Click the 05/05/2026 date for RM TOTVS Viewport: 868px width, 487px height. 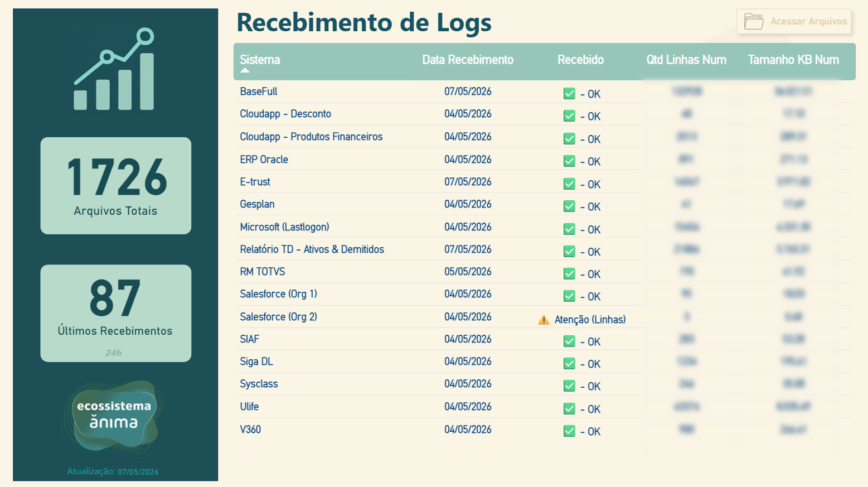(x=468, y=272)
